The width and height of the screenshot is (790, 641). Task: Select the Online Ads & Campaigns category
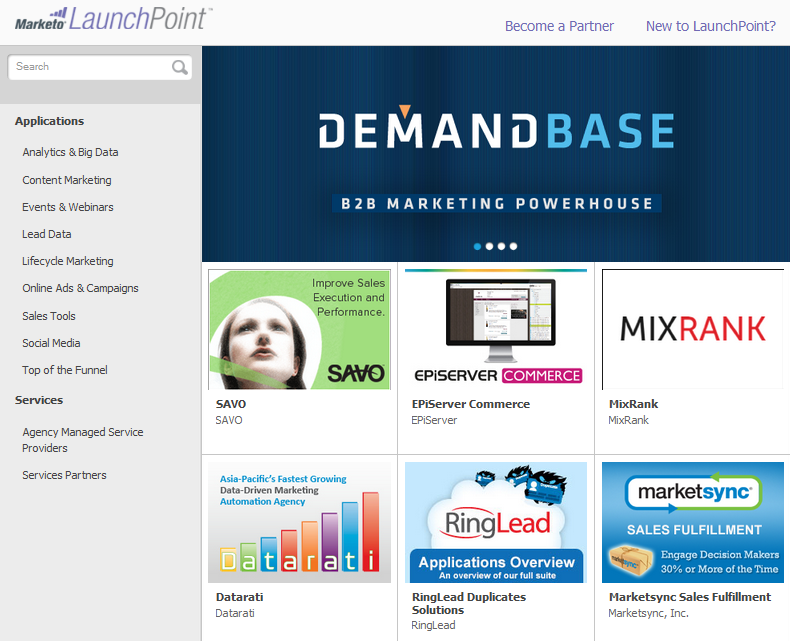click(80, 288)
